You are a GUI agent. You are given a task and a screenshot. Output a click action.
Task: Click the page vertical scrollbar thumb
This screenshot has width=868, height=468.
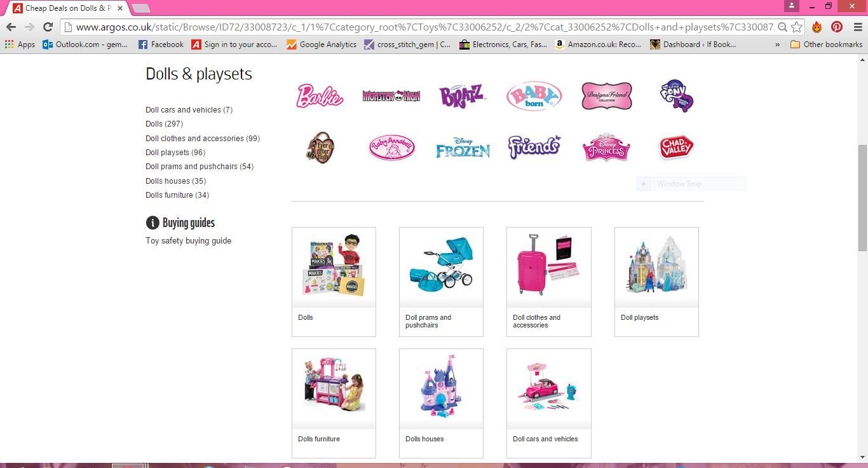tap(862, 198)
